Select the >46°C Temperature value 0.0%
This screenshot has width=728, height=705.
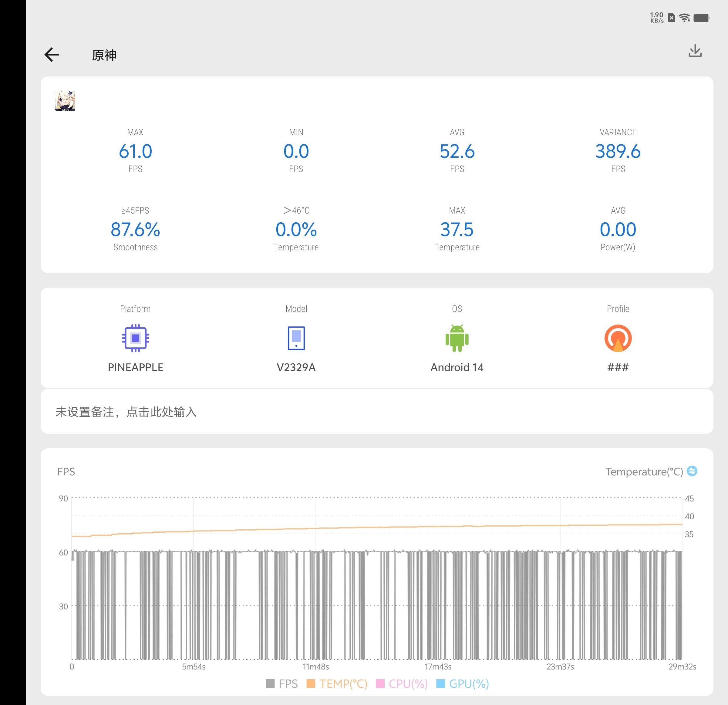(296, 230)
